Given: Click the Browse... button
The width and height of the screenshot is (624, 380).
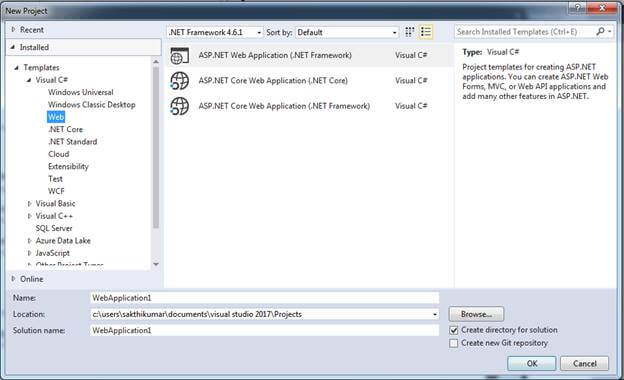Looking at the screenshot, I should click(x=476, y=314).
